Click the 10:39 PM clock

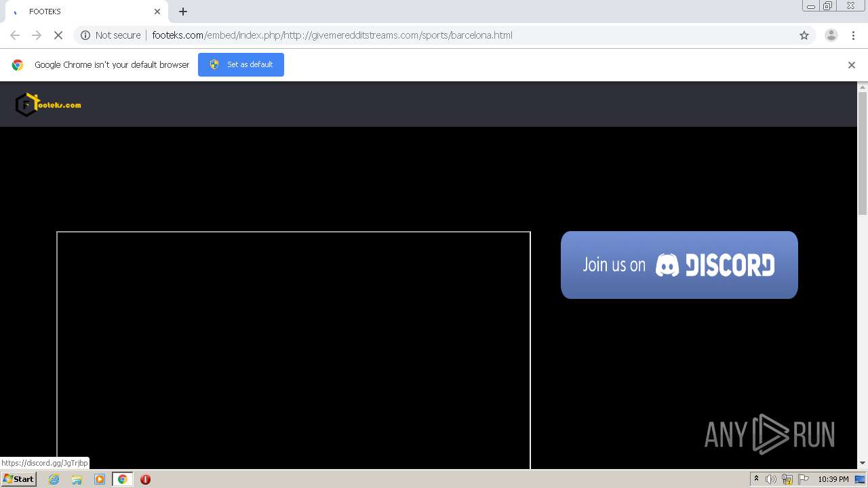(833, 479)
